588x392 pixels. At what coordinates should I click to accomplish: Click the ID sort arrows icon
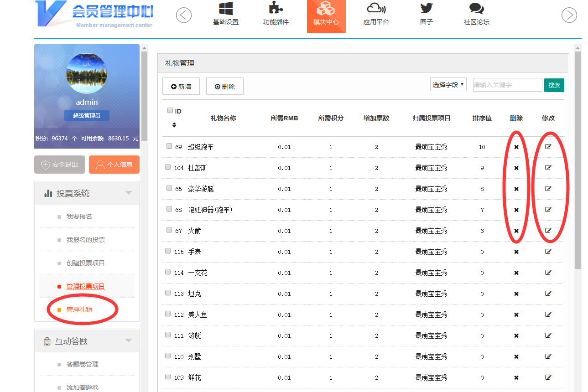(x=174, y=124)
